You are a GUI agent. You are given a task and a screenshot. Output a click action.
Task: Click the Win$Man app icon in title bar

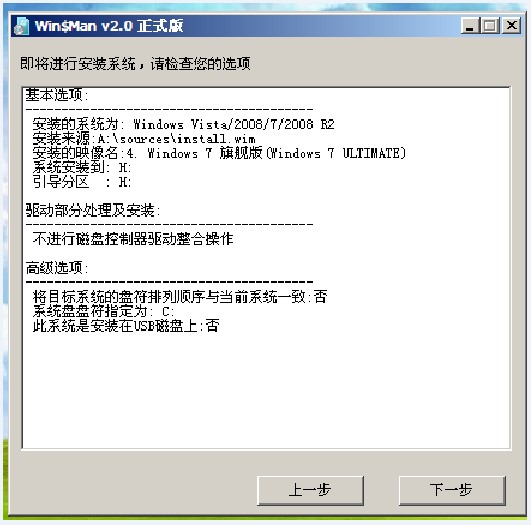coord(22,26)
